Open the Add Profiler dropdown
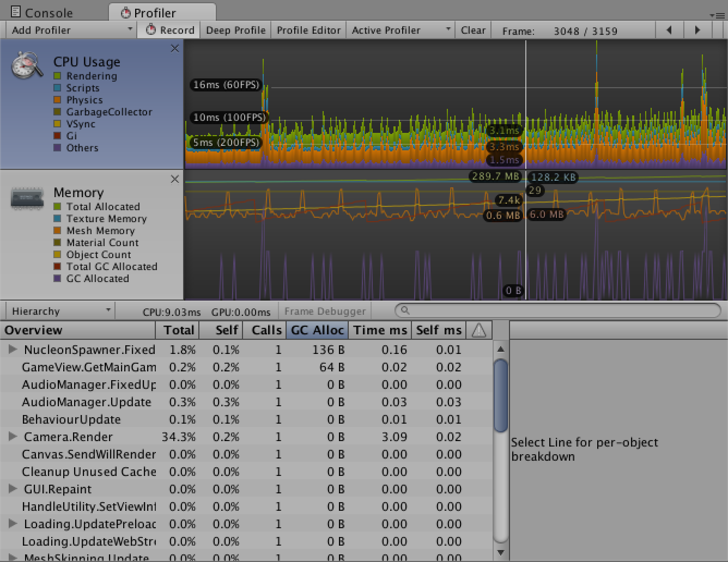Image resolution: width=728 pixels, height=562 pixels. pyautogui.click(x=71, y=30)
